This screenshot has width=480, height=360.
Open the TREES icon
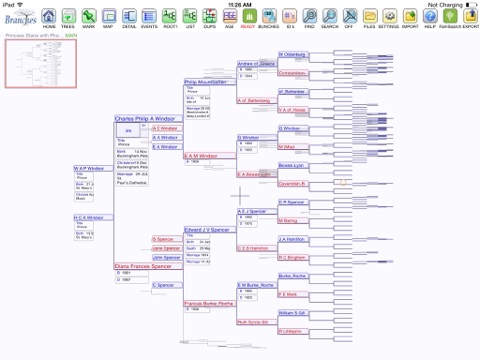[68, 16]
